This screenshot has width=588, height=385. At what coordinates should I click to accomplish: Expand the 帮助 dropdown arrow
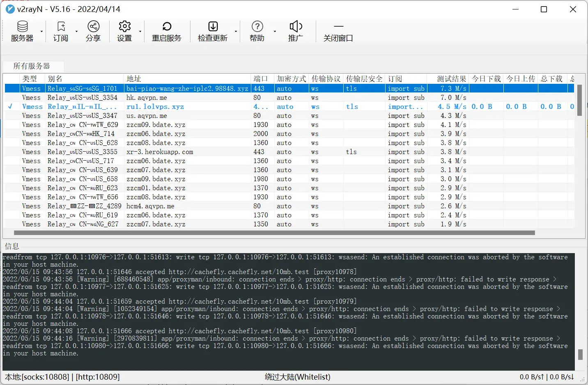(275, 32)
